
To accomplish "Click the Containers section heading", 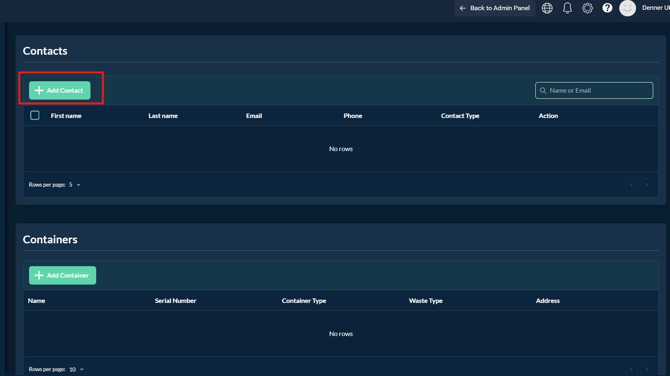I will coord(50,239).
